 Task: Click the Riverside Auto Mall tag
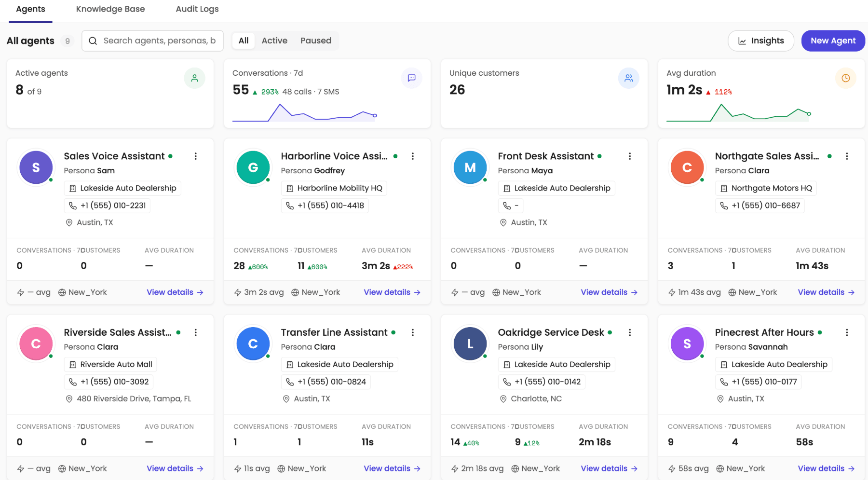110,364
